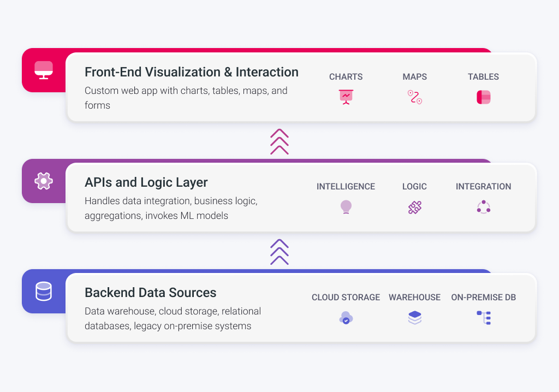The image size is (559, 392).
Task: Click the Front-End Visualization & Interaction heading
Action: 191,72
